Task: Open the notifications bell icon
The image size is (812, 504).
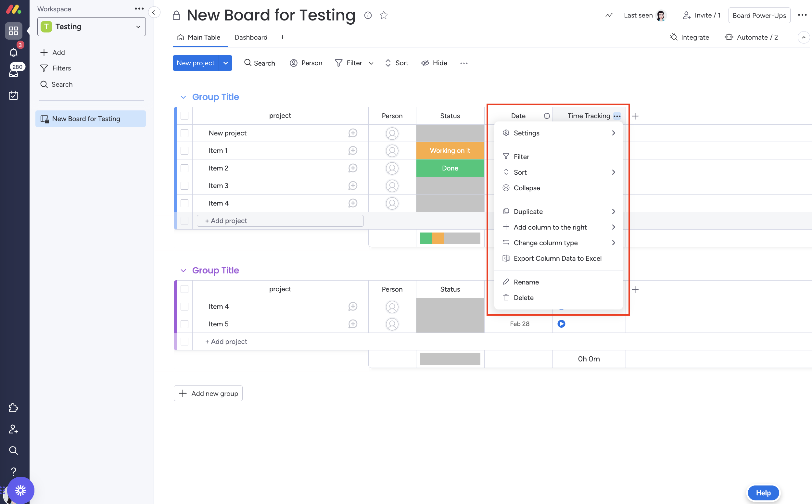Action: click(13, 52)
